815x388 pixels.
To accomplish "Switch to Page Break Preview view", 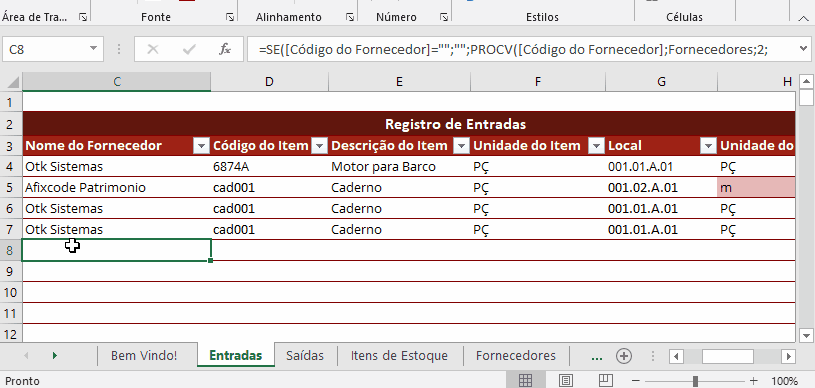I will pos(606,380).
